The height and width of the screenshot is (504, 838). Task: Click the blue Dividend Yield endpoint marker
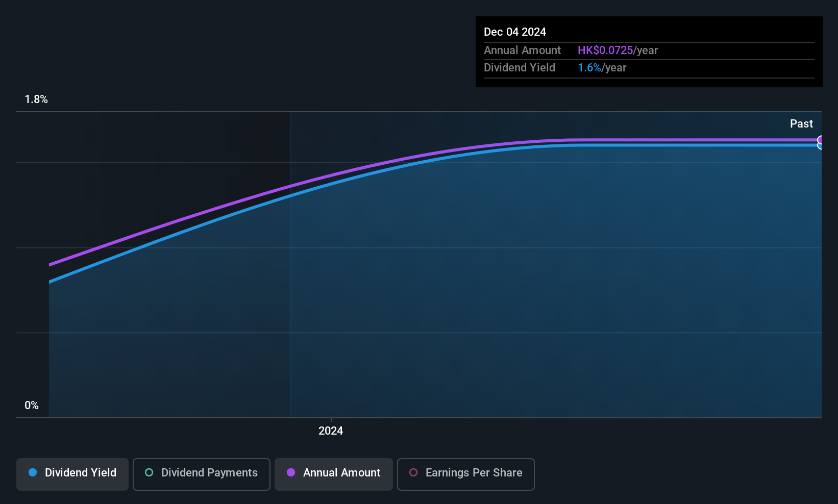point(821,145)
